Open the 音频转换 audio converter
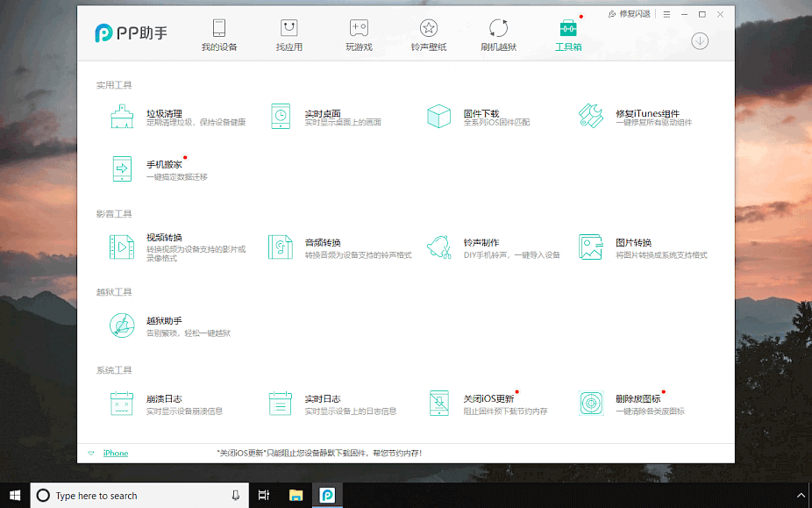The image size is (812, 508). click(x=281, y=247)
